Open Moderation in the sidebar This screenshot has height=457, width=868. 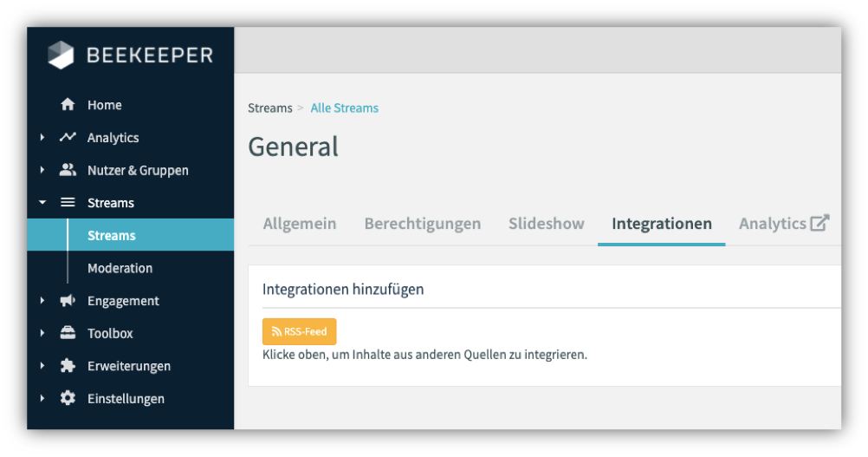[120, 268]
